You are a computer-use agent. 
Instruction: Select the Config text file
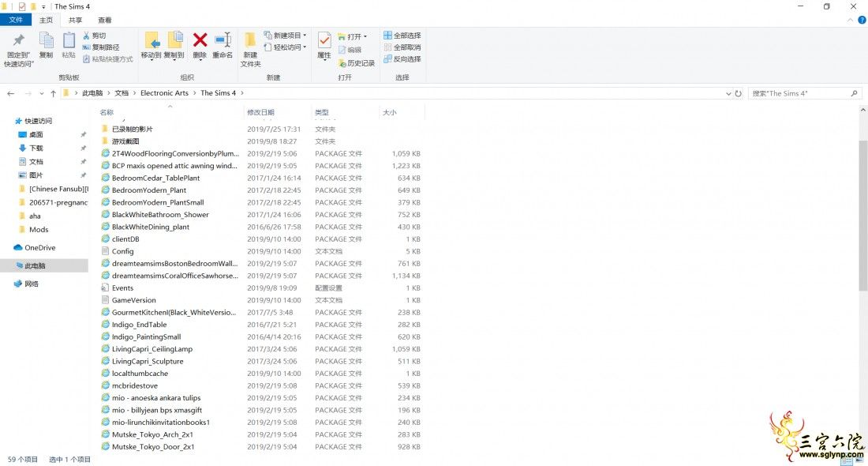pyautogui.click(x=123, y=252)
